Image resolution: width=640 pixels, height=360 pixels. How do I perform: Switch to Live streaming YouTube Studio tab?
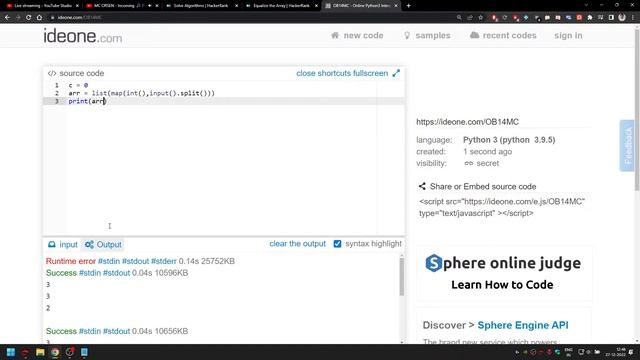(x=43, y=6)
